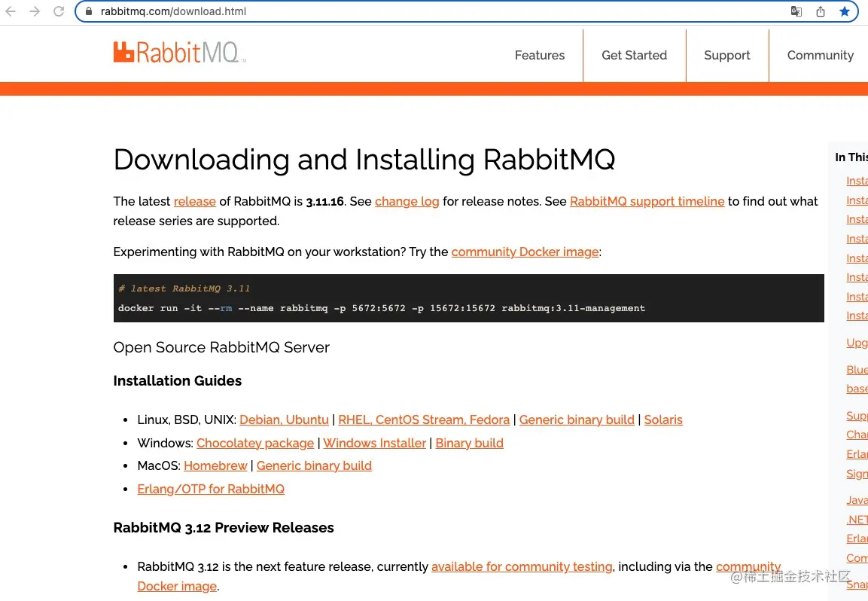Open the Support menu
Image resolution: width=868 pixels, height=601 pixels.
pos(726,56)
